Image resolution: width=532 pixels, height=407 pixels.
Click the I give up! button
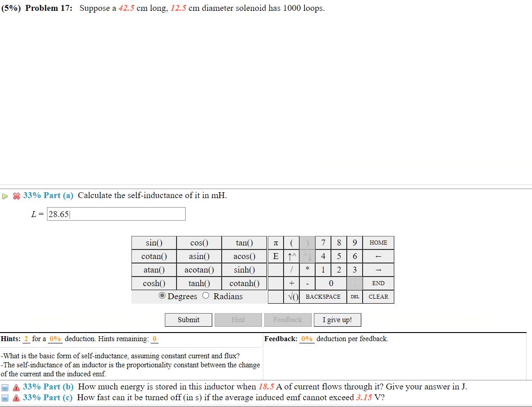(337, 319)
